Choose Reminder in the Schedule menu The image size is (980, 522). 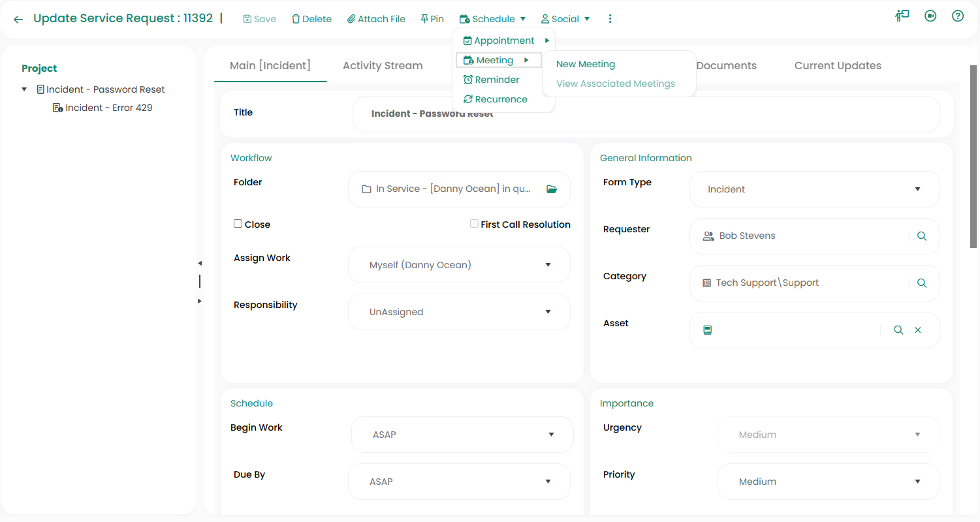coord(497,80)
